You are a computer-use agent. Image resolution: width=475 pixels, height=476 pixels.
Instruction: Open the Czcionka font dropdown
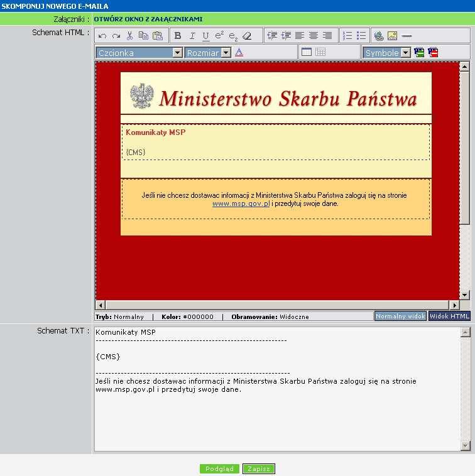(139, 53)
